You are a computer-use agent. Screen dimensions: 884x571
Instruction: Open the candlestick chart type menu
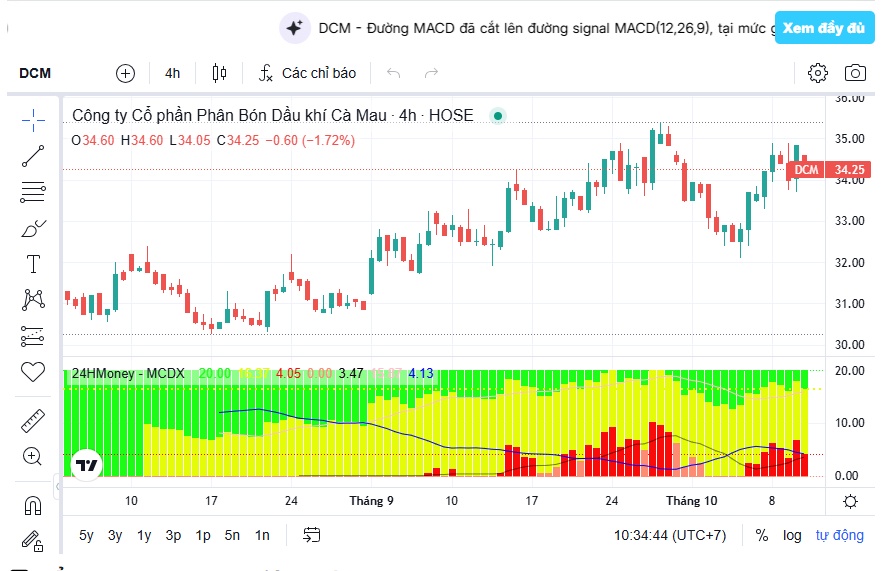tap(219, 73)
